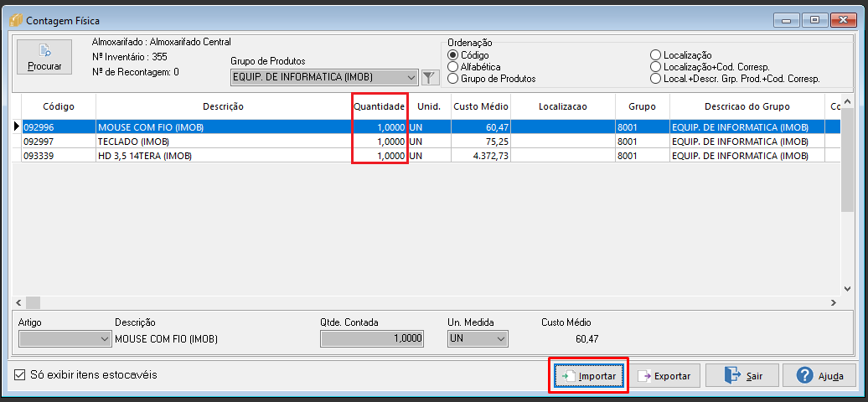Click Grupo 8001 cell in TECLADO row

point(642,142)
